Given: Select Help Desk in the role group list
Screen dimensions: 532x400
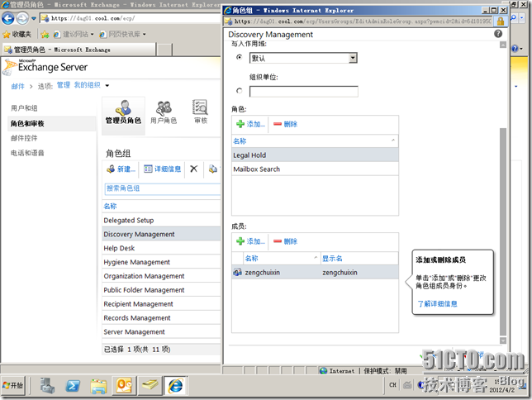Looking at the screenshot, I should pyautogui.click(x=120, y=248).
